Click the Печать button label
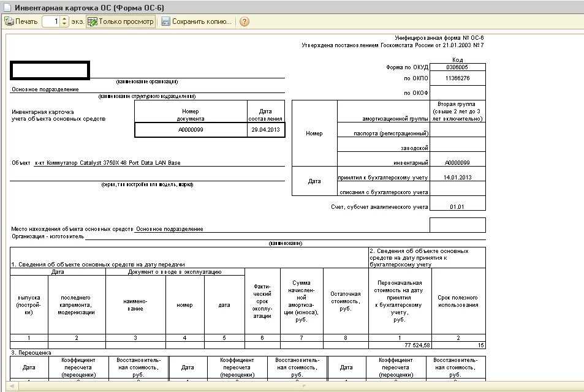 (x=26, y=21)
